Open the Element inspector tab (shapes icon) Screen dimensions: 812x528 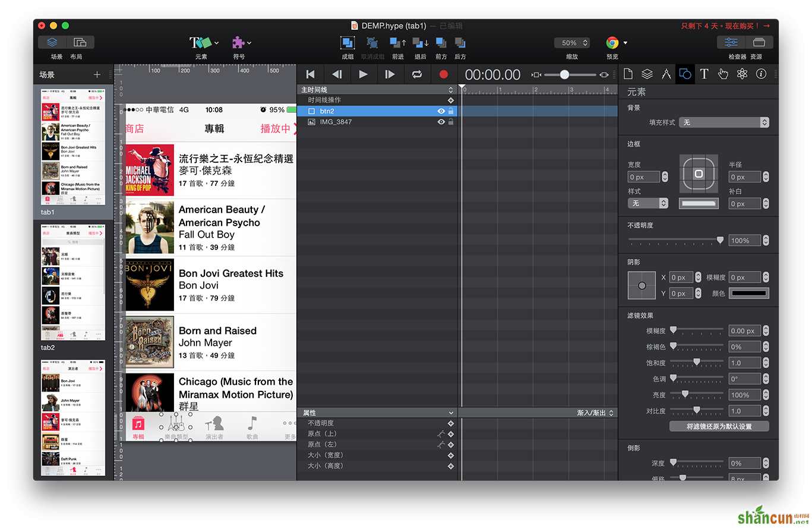tap(685, 74)
